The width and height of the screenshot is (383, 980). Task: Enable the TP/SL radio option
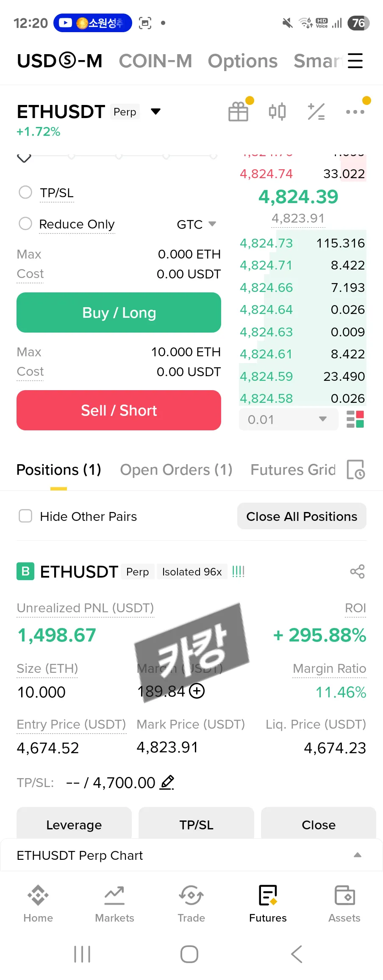tap(25, 193)
